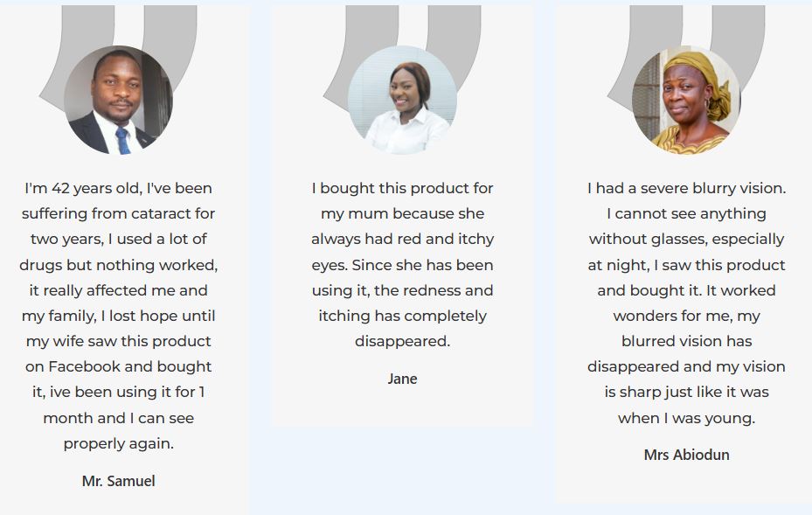This screenshot has height=515, width=812.
Task: Click 'disappeared.' at end of Jane's review
Action: point(402,341)
